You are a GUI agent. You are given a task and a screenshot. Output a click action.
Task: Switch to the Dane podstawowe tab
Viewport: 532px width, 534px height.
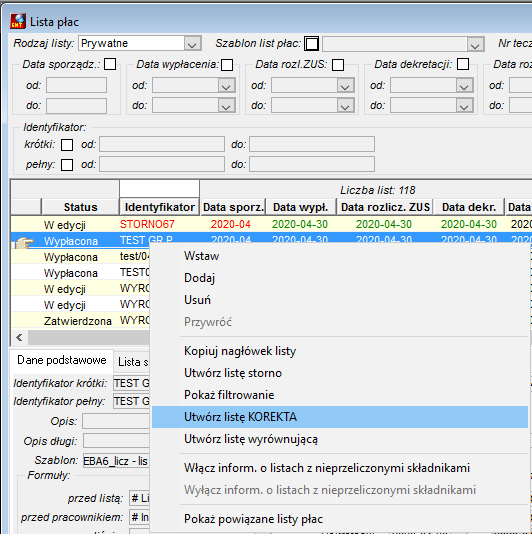[x=62, y=360]
